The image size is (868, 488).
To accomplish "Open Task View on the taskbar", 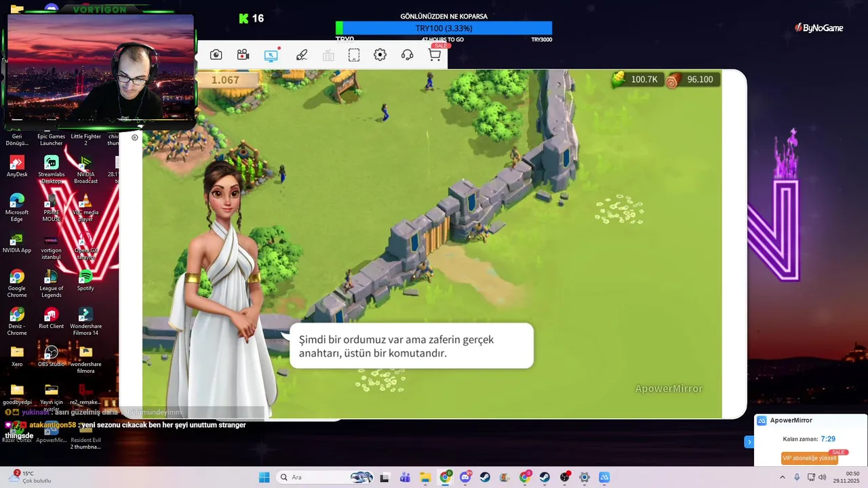I will 384,477.
